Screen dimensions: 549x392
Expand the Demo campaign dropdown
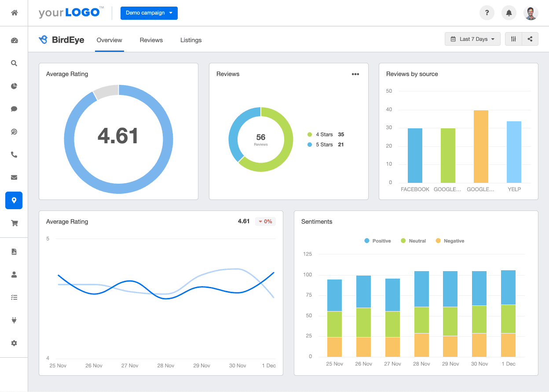coord(149,13)
